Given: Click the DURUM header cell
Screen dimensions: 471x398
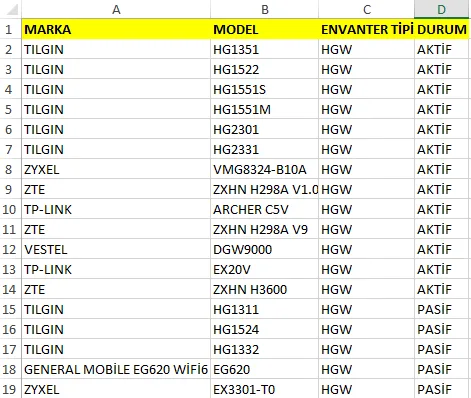Looking at the screenshot, I should click(x=441, y=29).
